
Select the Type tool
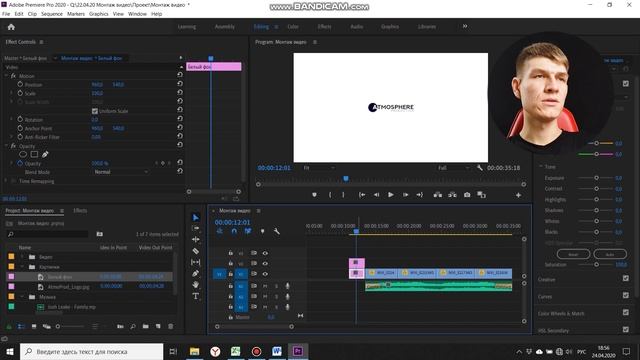pos(196,296)
